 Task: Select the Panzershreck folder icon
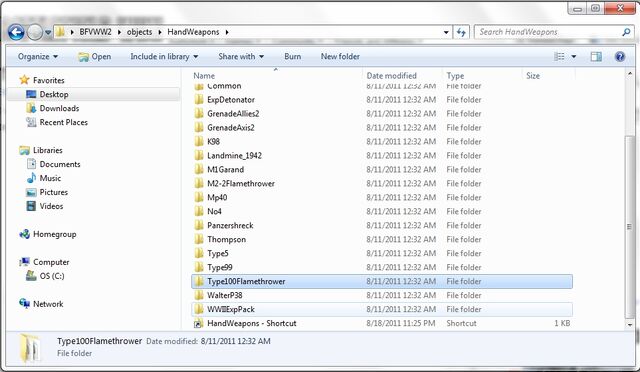199,225
